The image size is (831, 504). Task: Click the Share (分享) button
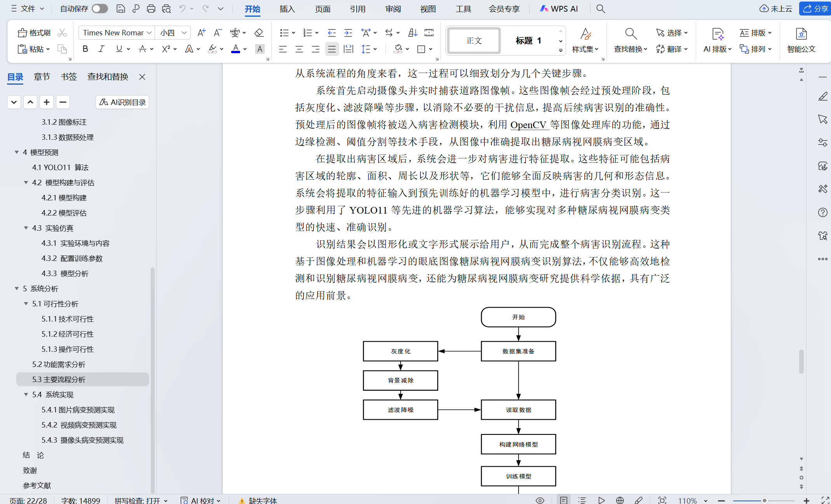[x=815, y=9]
